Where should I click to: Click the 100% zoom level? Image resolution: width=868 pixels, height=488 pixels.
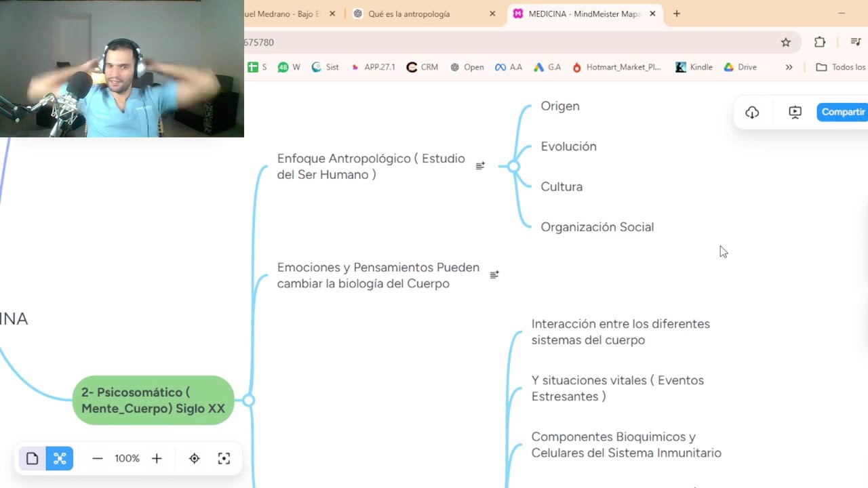click(127, 459)
